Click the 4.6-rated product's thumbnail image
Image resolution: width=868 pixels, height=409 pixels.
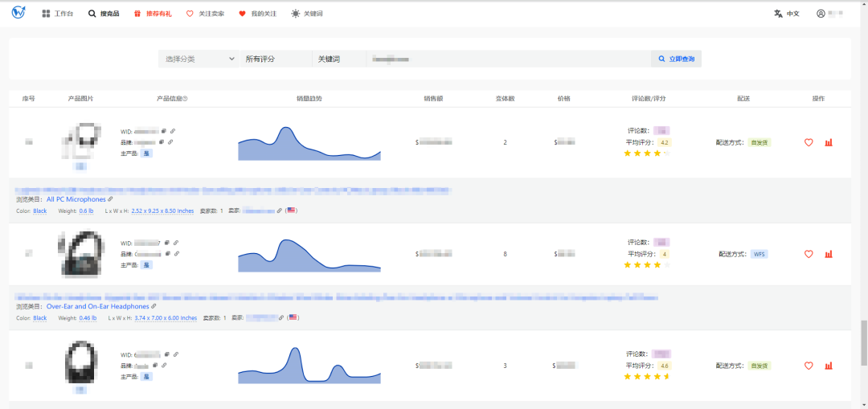pos(82,363)
